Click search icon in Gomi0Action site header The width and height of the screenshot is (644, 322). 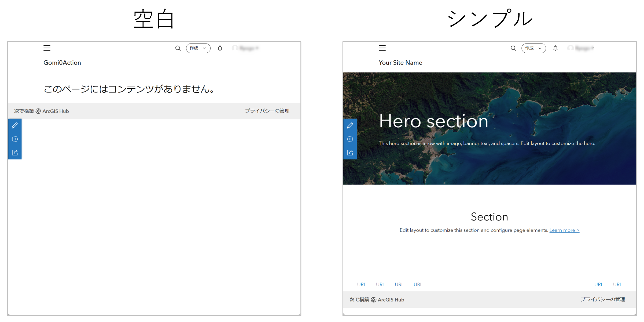pos(178,48)
